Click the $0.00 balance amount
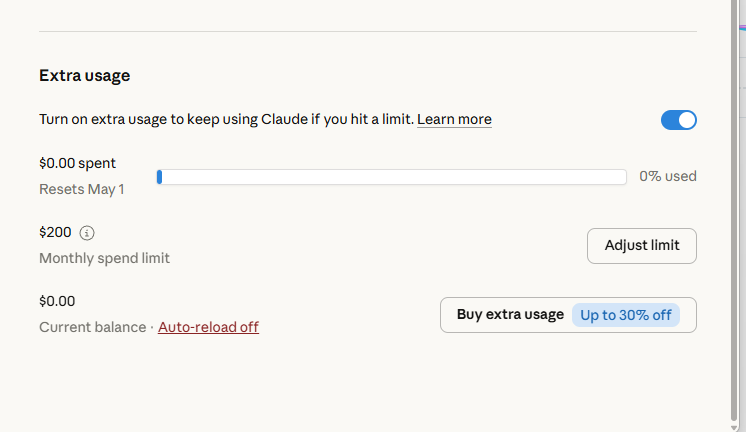This screenshot has width=746, height=432. point(57,301)
